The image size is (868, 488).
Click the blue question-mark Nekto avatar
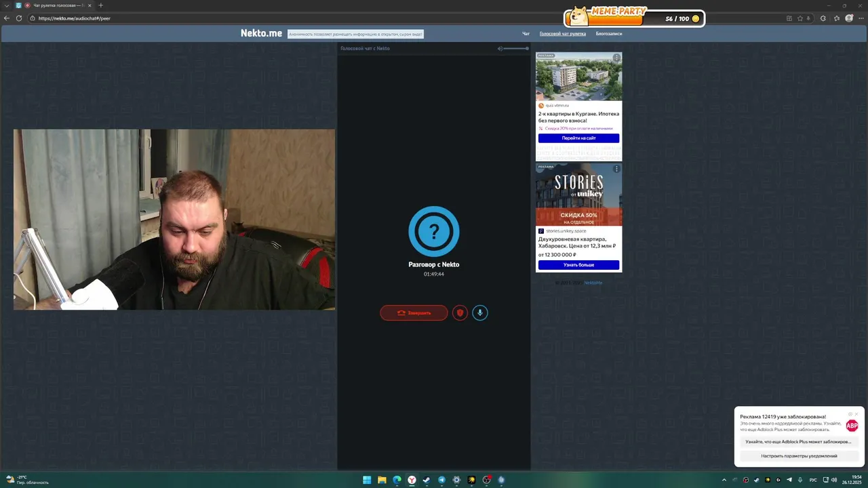434,232
